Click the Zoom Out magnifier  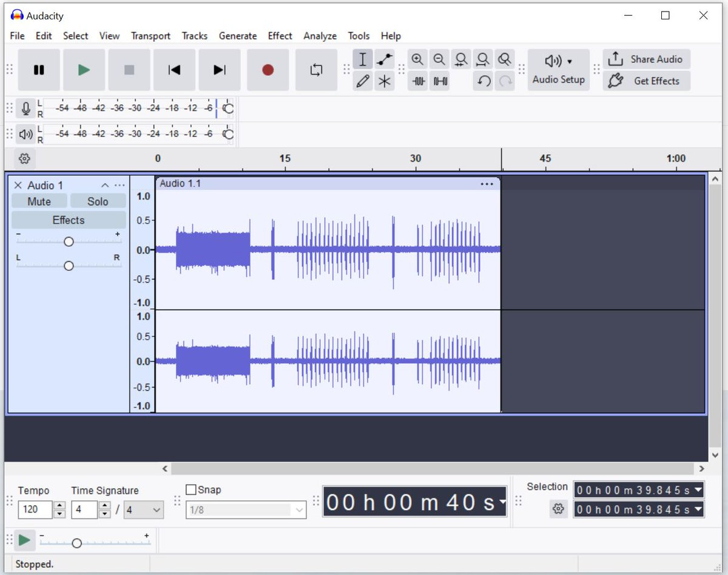[x=439, y=59]
